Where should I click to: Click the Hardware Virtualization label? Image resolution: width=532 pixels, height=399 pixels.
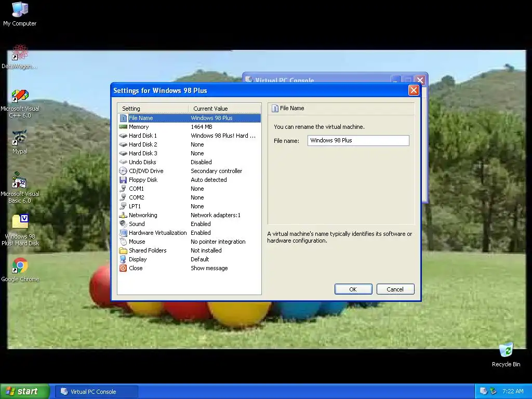158,233
